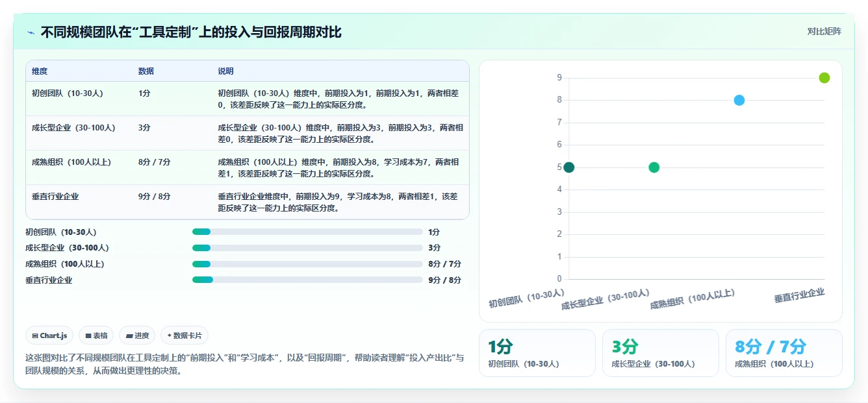This screenshot has width=868, height=403.
Task: Click the 8分 / 7分 data card
Action: pos(784,353)
